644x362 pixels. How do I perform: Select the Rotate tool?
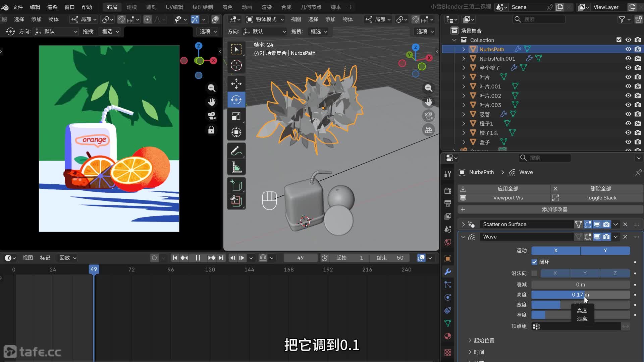(236, 100)
